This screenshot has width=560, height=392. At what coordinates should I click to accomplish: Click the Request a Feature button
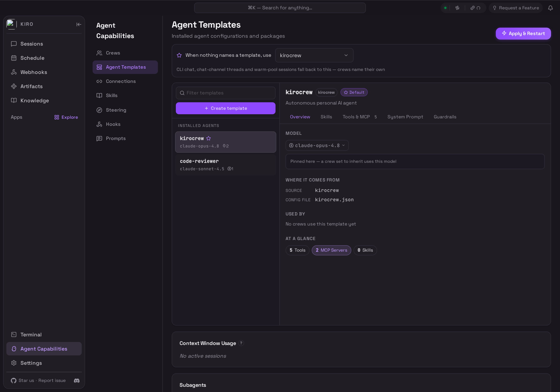[516, 8]
